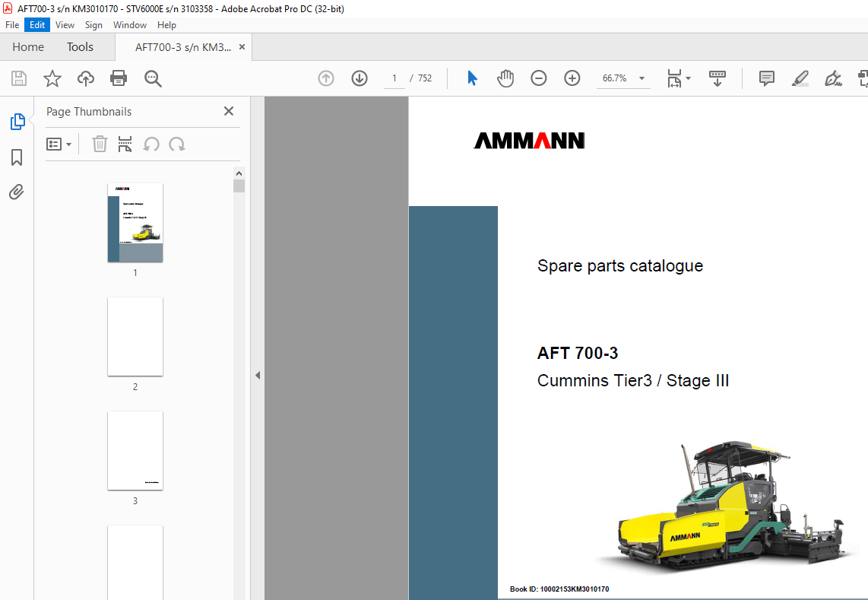Go to next page arrow

point(360,78)
